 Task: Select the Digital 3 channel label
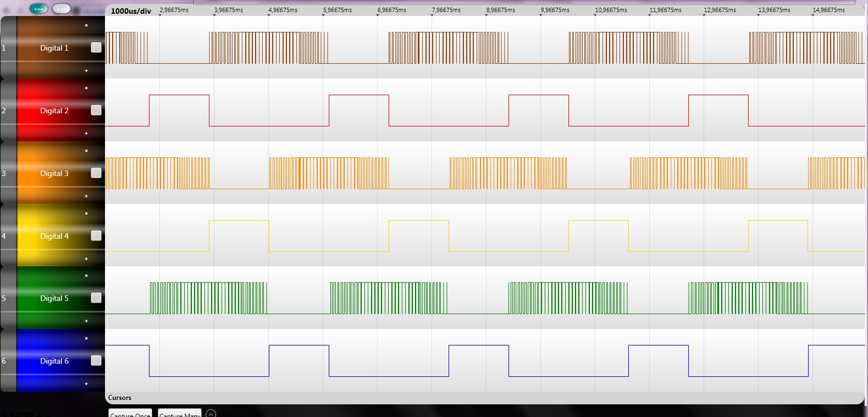point(54,173)
